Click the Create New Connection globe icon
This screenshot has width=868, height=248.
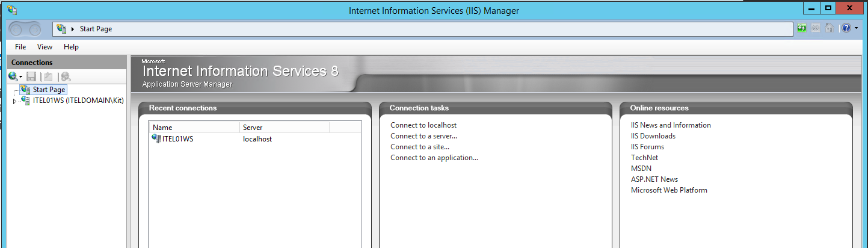13,76
